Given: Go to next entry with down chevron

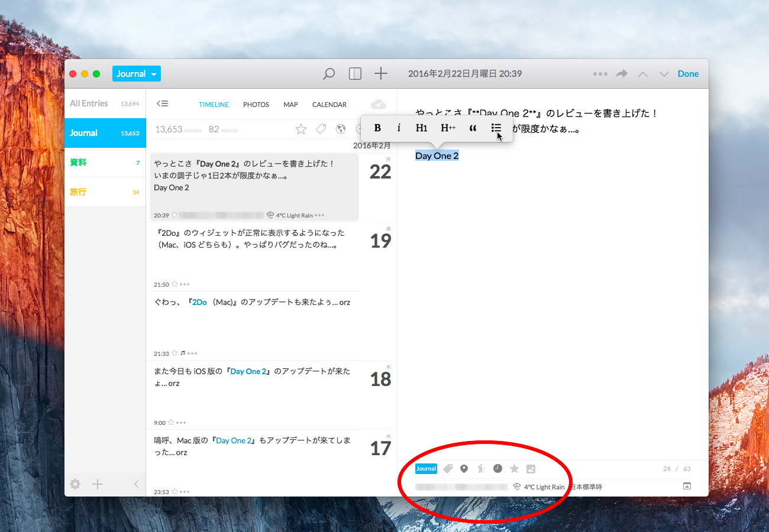Looking at the screenshot, I should click(664, 74).
